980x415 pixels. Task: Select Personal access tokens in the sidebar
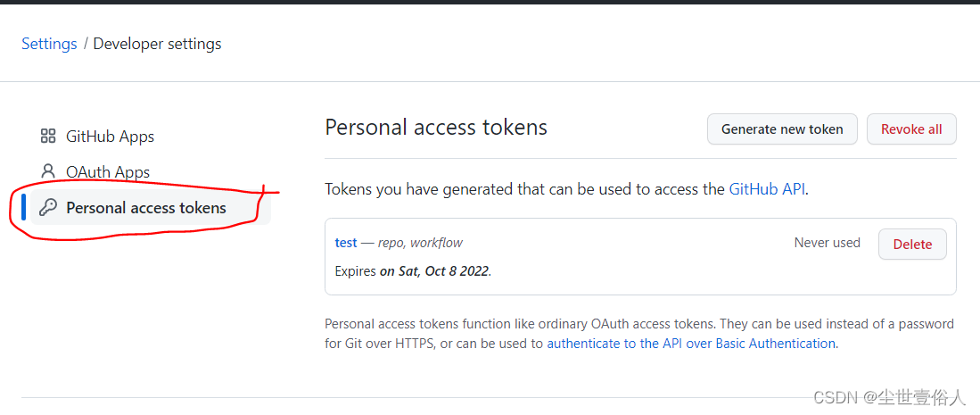point(151,208)
